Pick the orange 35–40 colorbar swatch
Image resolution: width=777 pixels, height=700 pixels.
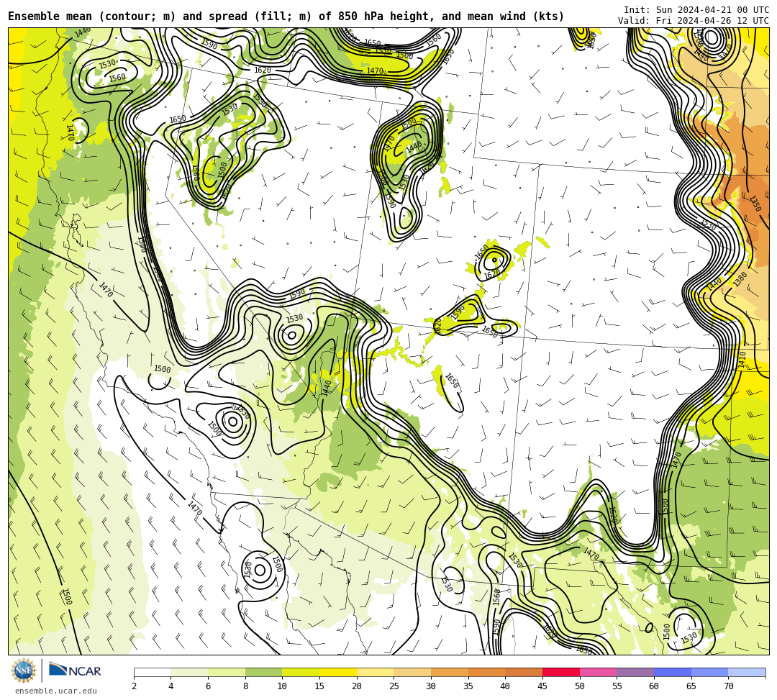(486, 672)
